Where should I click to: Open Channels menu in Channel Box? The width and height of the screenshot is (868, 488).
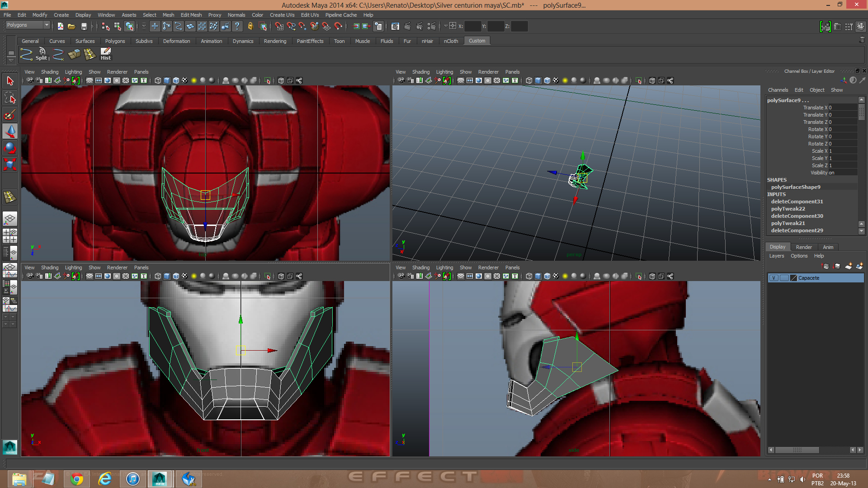click(x=778, y=90)
